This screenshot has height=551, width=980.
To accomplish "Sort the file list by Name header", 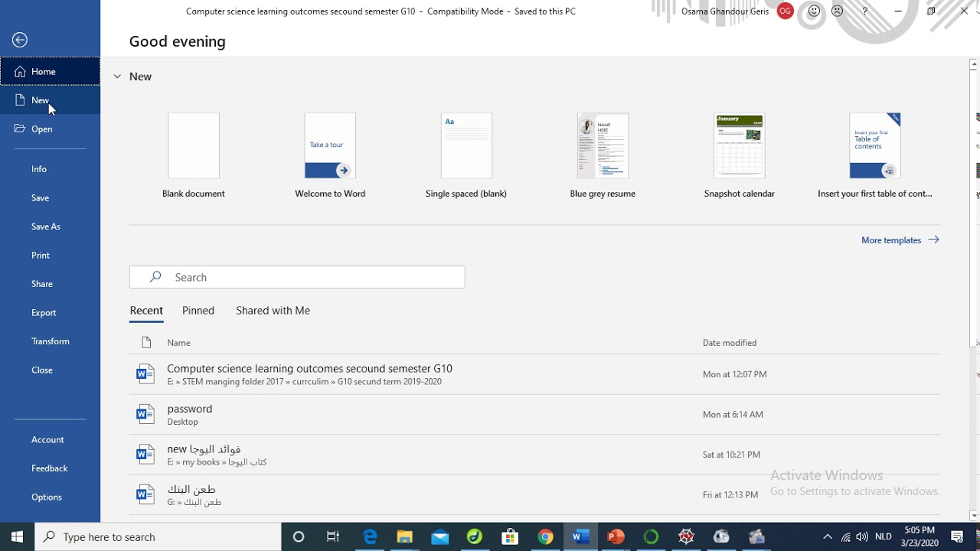I will pos(179,343).
